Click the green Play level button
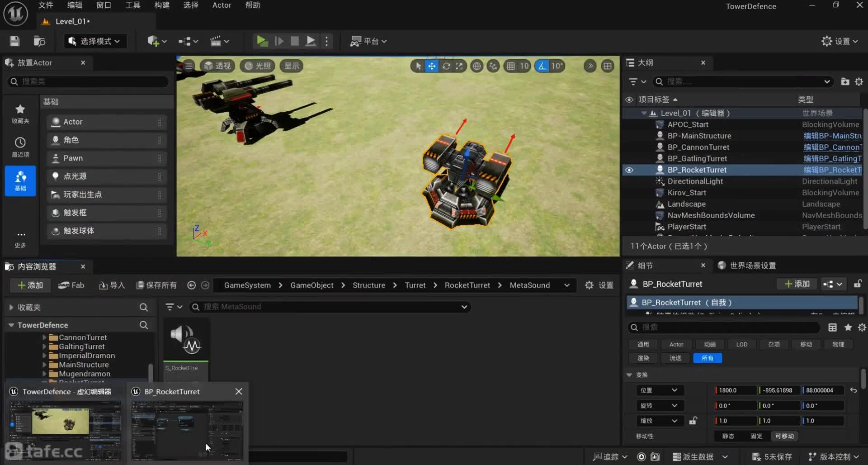The width and height of the screenshot is (868, 465). pyautogui.click(x=262, y=41)
